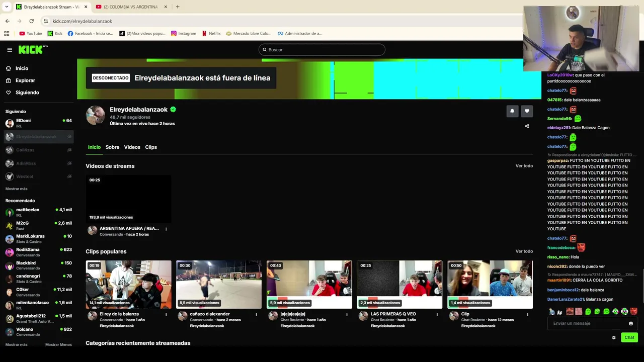
Task: Open ElDomi channel in the following list
Action: 38,123
